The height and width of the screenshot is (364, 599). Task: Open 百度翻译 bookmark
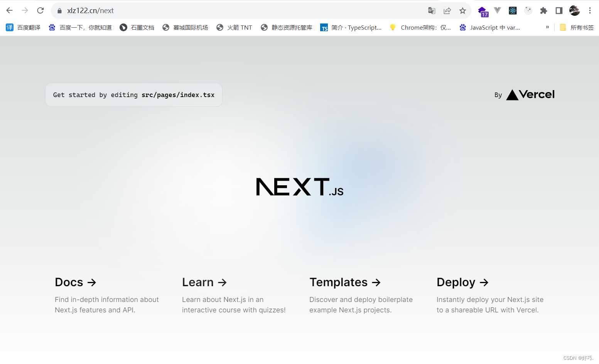[23, 27]
